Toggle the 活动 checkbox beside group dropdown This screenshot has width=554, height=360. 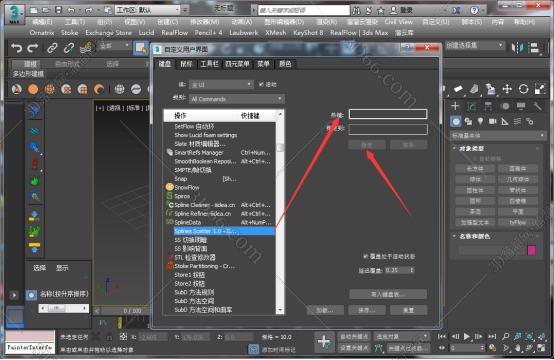[x=261, y=84]
